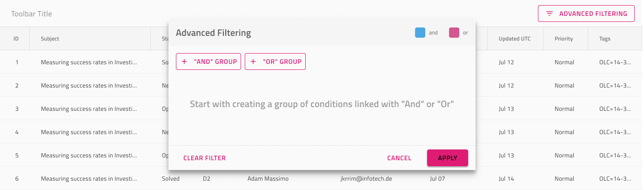
Task: Cancel the Advanced Filtering dialog
Action: pos(399,158)
